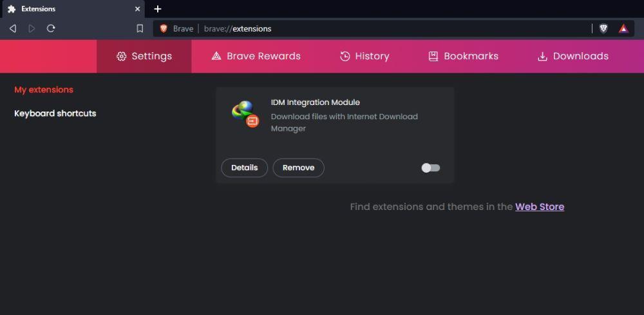
Task: Open the Settings tab
Action: (144, 56)
